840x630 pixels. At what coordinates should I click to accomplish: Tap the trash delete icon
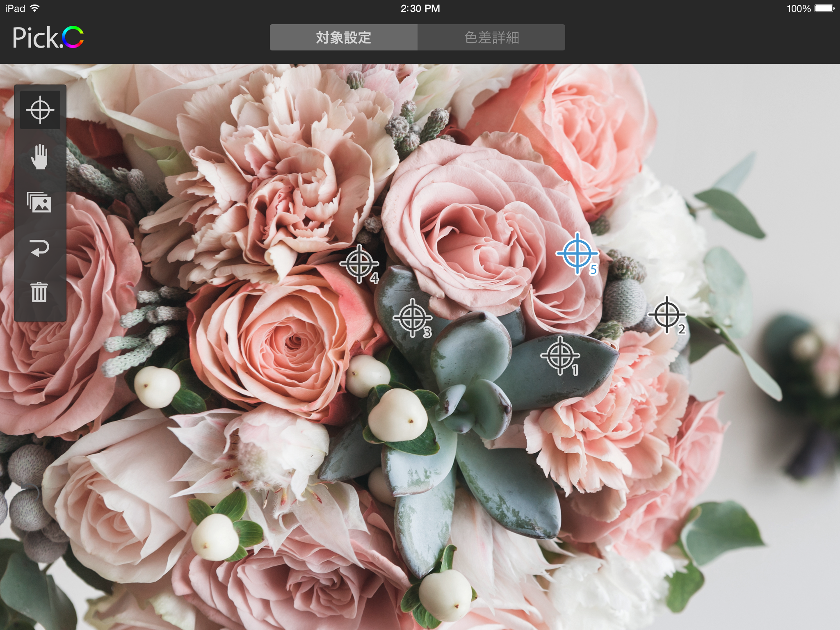pyautogui.click(x=40, y=292)
